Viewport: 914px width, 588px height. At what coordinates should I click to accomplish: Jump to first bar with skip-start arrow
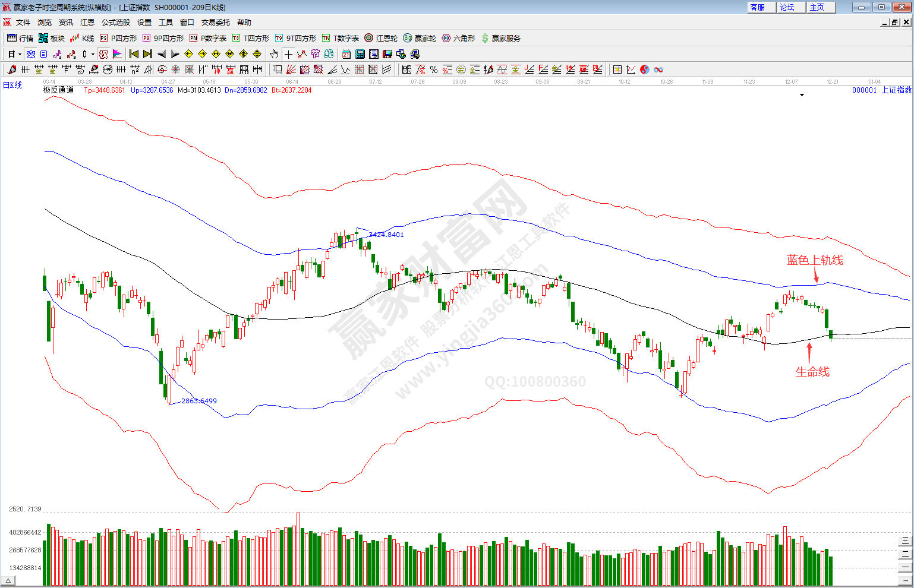pyautogui.click(x=134, y=54)
